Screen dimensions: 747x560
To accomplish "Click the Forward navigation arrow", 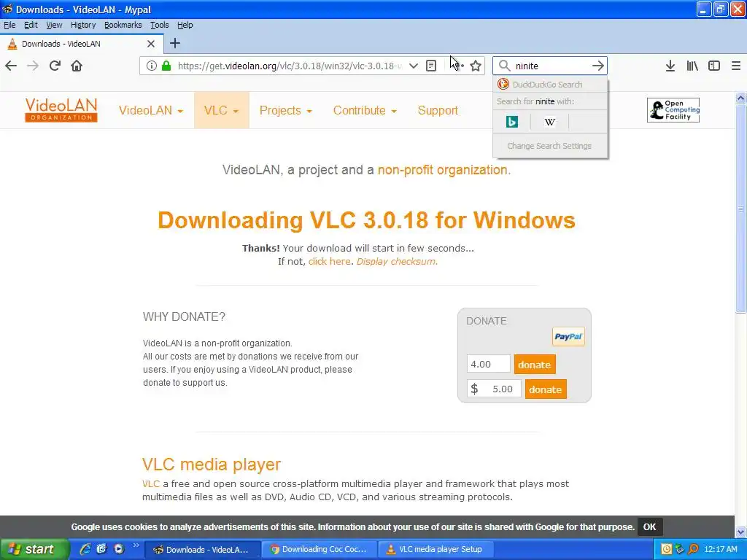I will (33, 66).
